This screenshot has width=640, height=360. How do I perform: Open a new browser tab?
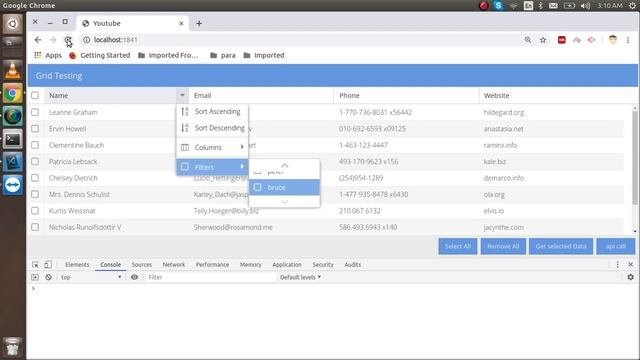pyautogui.click(x=199, y=23)
